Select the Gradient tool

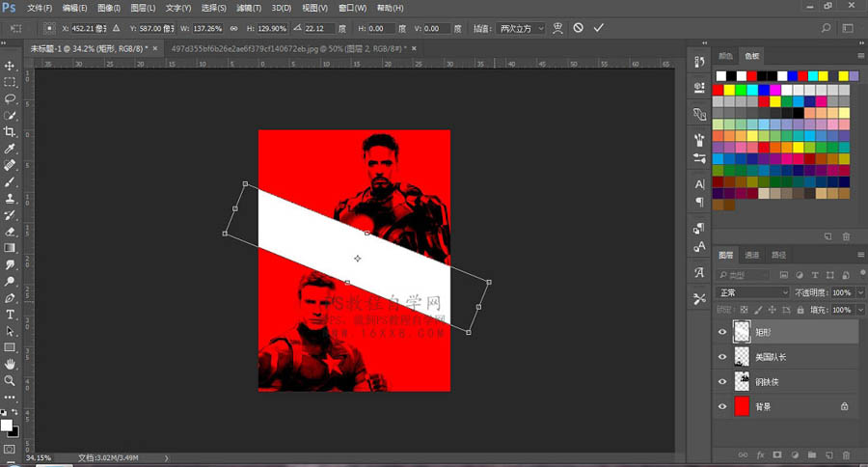[10, 248]
